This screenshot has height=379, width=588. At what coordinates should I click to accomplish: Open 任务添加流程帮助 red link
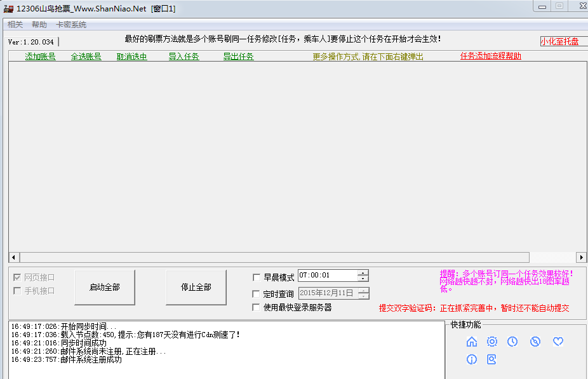pyautogui.click(x=490, y=57)
